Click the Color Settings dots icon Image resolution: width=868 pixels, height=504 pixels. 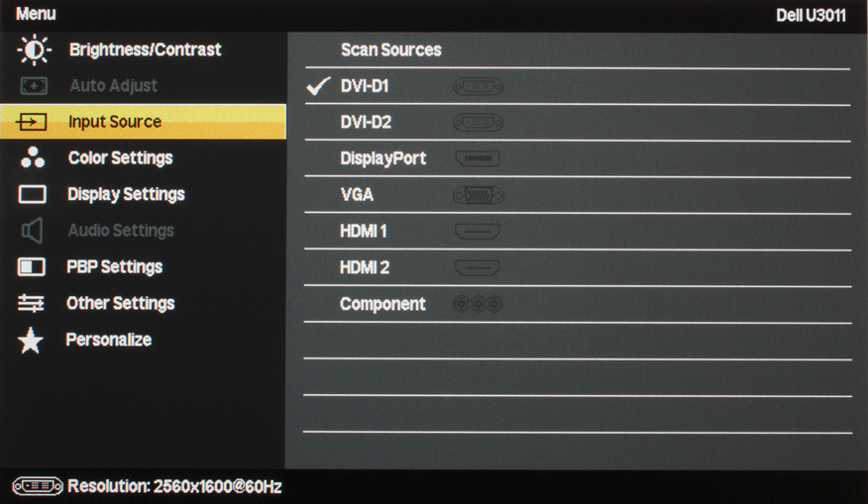click(x=33, y=157)
